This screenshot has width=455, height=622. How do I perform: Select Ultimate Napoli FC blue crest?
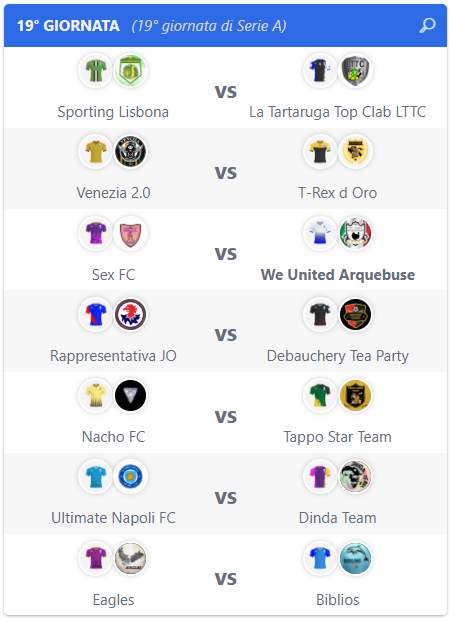pos(131,476)
